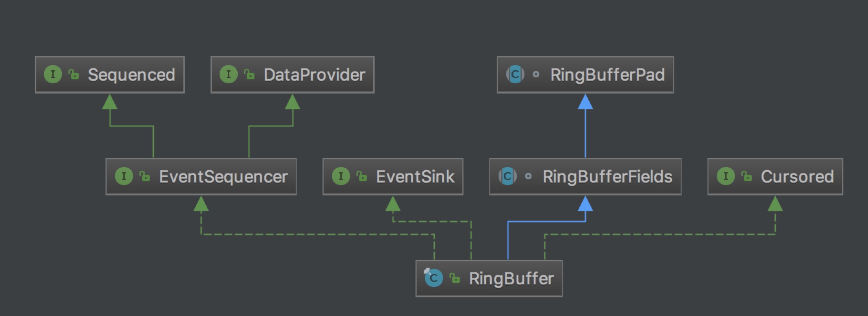Click the package-private dot icon beside RingBufferPad
Viewport: 868px width, 316px height.
point(536,74)
